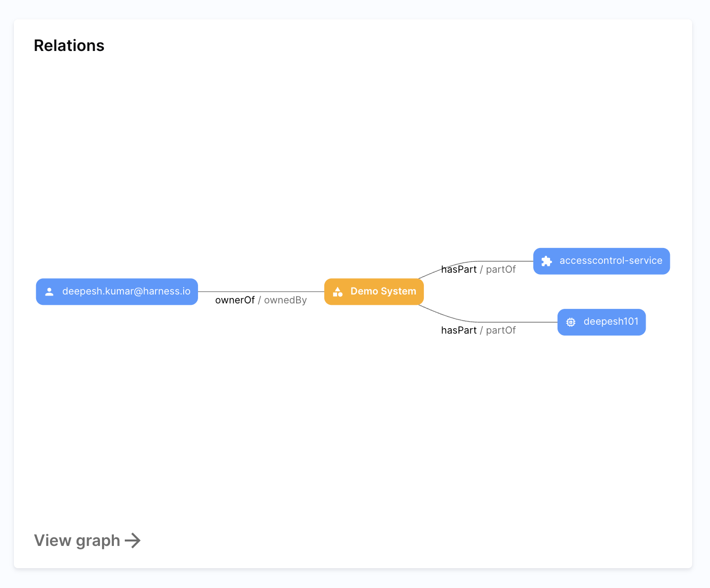Select the deepesh.kumar@harness.io user node
This screenshot has height=588, width=710.
point(117,292)
